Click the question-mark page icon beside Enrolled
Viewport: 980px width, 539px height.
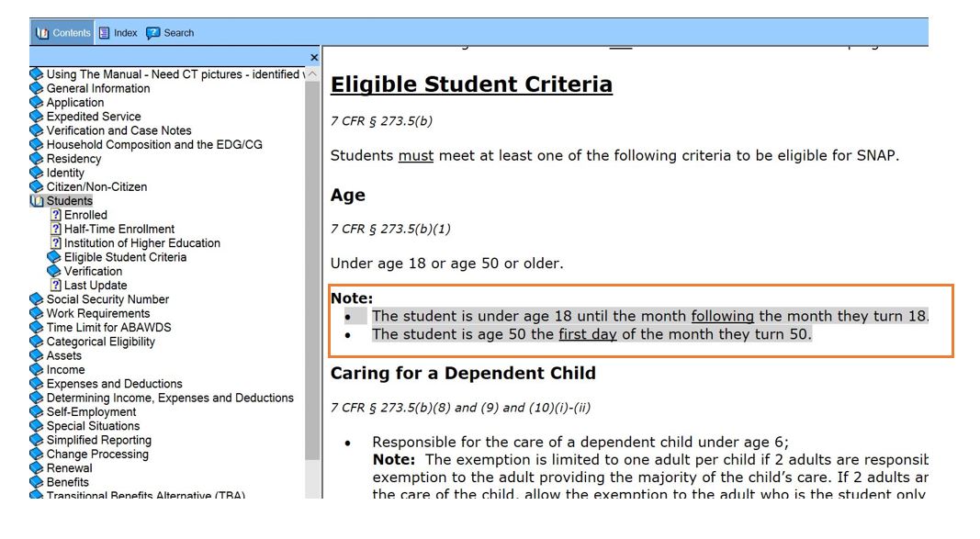click(x=56, y=215)
